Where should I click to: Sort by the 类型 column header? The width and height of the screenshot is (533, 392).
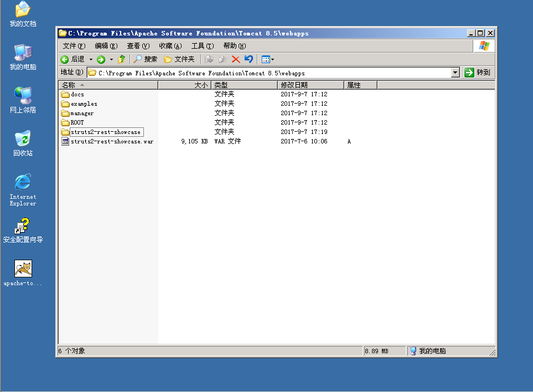coord(245,85)
